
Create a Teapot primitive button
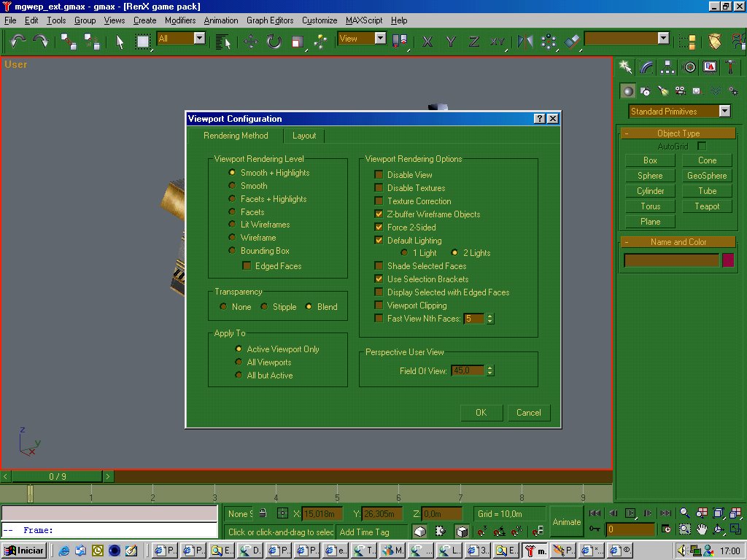pyautogui.click(x=707, y=206)
